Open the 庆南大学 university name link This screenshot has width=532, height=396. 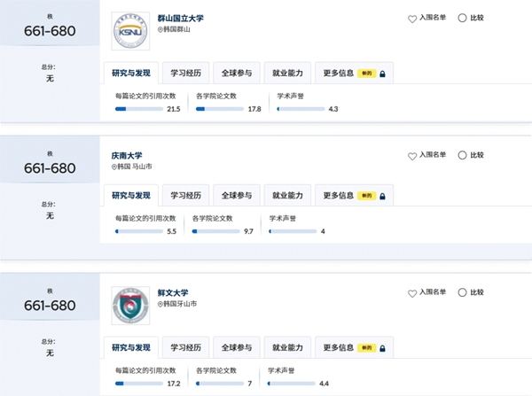pyautogui.click(x=127, y=156)
